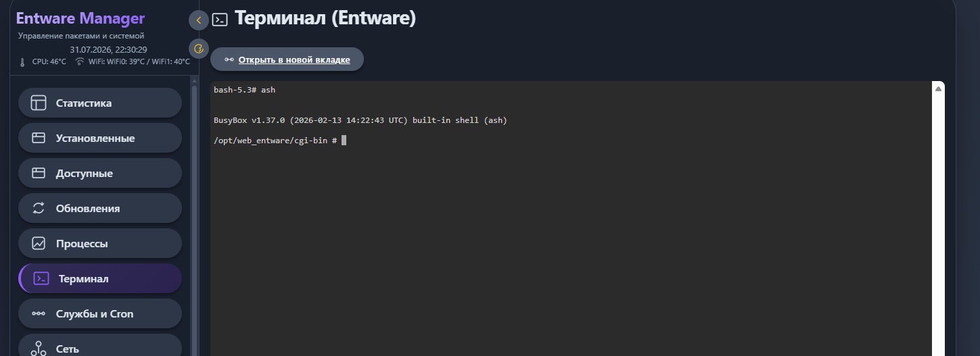Click the terminal scrollbar up arrow

938,88
